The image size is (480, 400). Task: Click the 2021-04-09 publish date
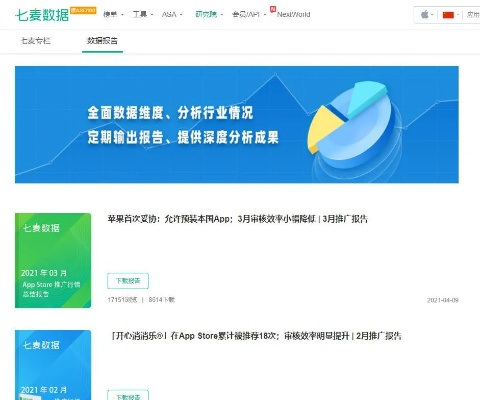point(443,300)
